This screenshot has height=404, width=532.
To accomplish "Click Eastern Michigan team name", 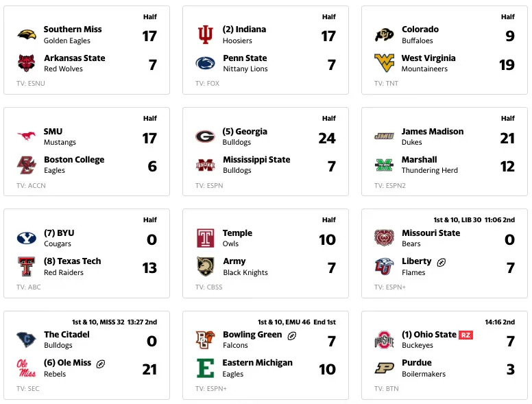I will [x=257, y=363].
